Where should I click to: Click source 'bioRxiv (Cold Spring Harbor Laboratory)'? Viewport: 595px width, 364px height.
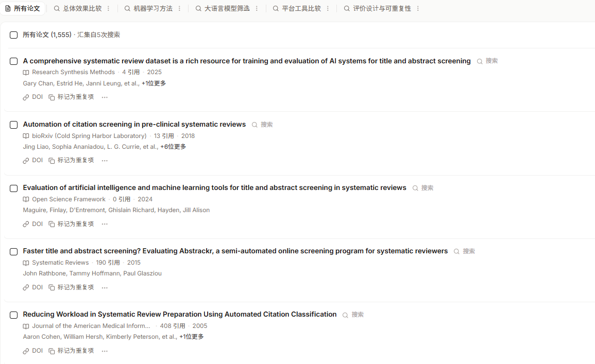click(x=89, y=136)
